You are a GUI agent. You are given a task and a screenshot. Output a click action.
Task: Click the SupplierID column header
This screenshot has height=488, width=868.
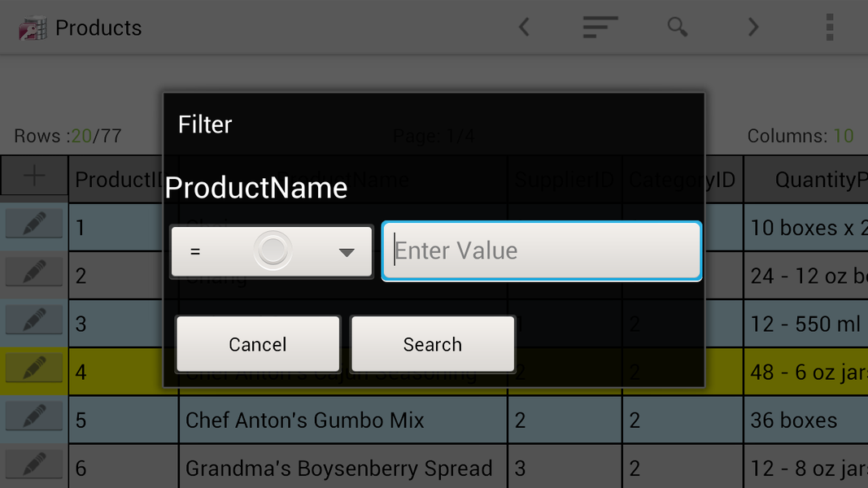pyautogui.click(x=565, y=179)
